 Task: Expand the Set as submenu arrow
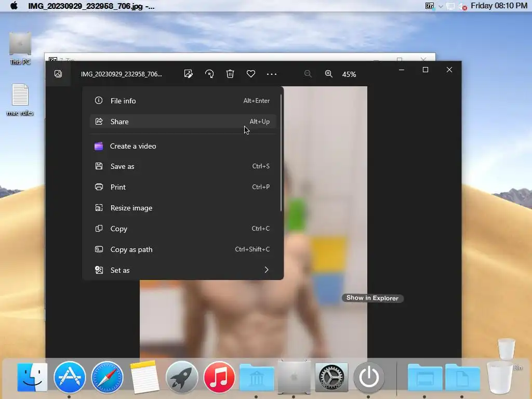(267, 270)
